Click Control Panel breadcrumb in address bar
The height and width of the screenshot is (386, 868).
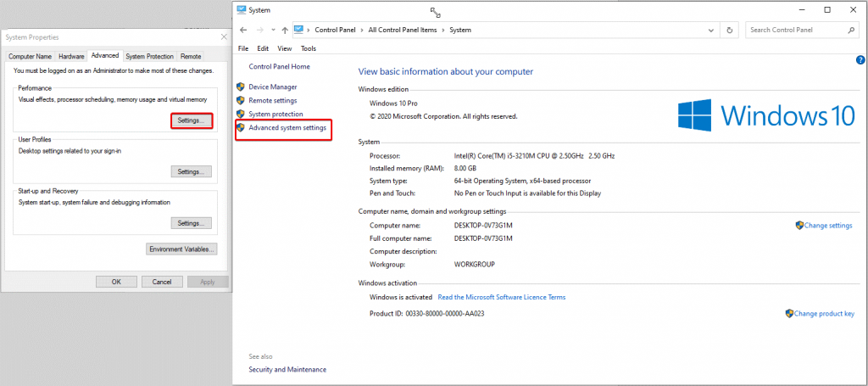click(x=336, y=30)
